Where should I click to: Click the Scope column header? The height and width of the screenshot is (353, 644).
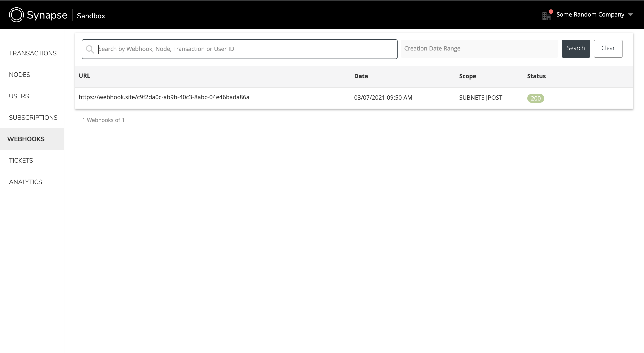click(x=468, y=76)
